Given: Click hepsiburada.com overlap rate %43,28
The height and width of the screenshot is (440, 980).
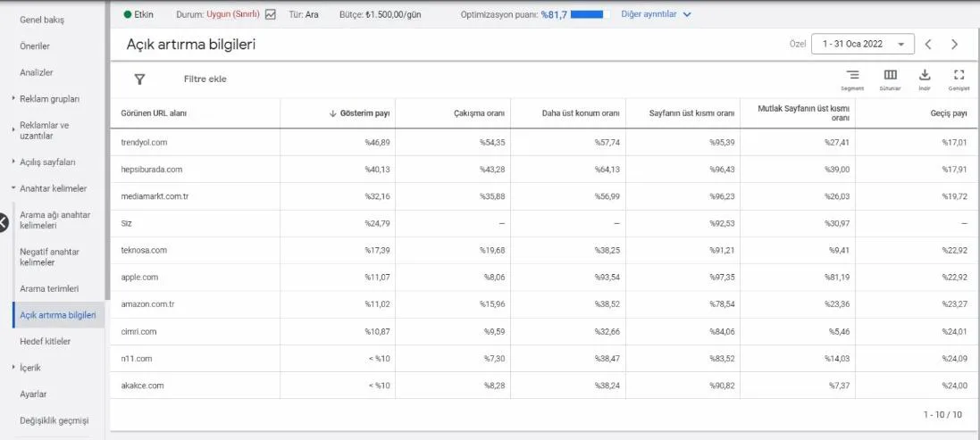Looking at the screenshot, I should [492, 170].
